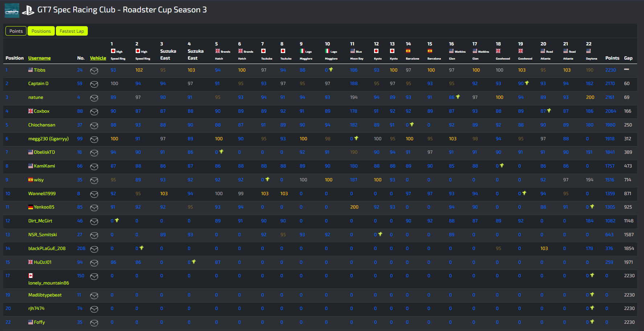This screenshot has height=331, width=644.
Task: Click trophy icon in Tibbs round 10 cell
Action: [x=331, y=69]
